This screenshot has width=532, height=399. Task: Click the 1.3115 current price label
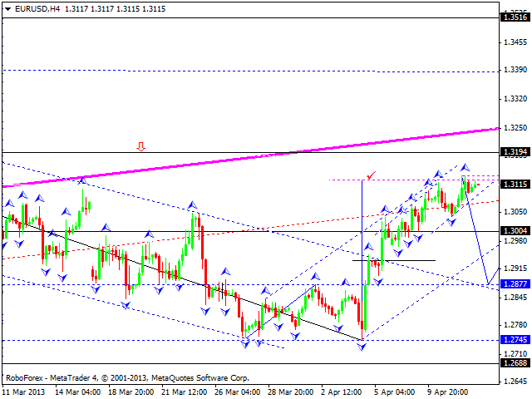coord(514,184)
